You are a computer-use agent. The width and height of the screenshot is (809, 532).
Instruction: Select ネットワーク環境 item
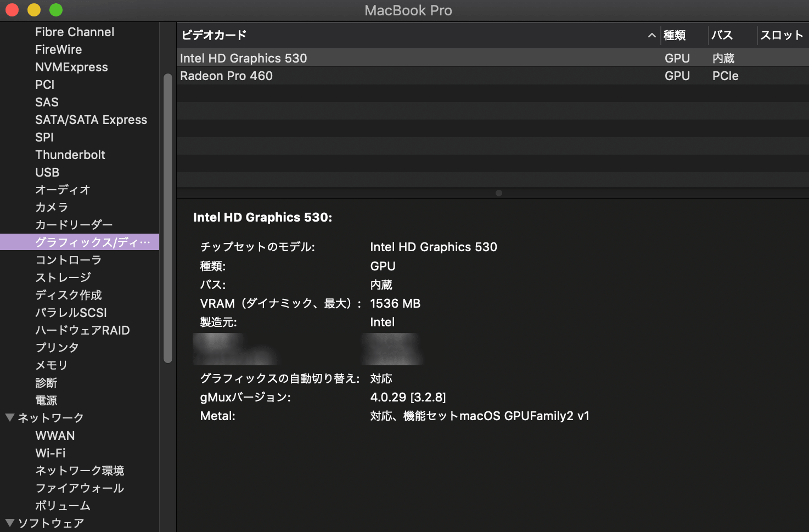(x=80, y=471)
